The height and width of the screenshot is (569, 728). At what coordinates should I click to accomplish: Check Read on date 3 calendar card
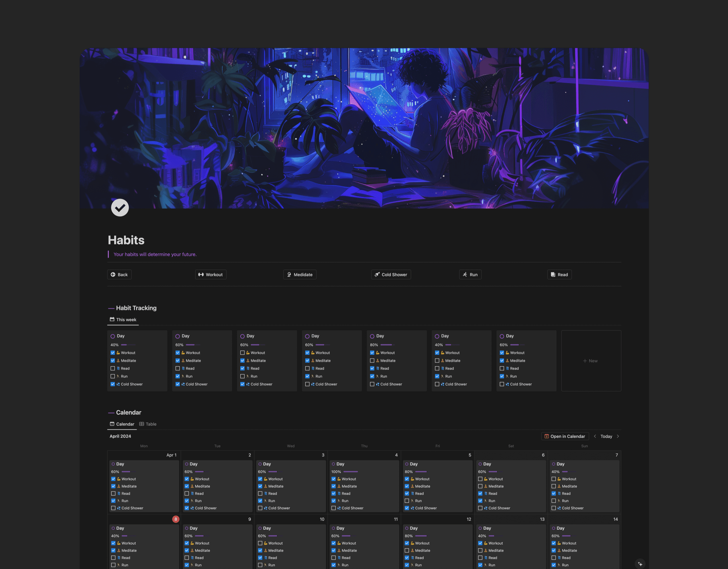[x=260, y=494]
